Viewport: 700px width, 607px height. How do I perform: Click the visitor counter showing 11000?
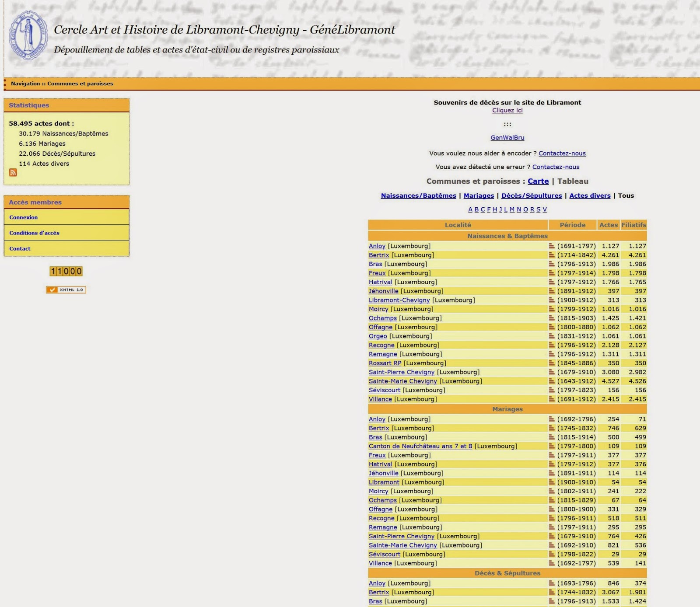click(66, 271)
